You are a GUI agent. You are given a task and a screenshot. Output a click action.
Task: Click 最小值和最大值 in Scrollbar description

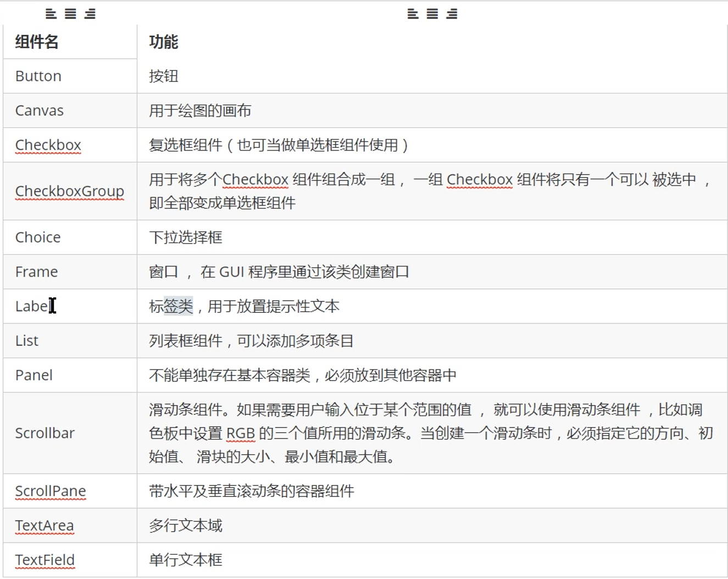coord(336,456)
